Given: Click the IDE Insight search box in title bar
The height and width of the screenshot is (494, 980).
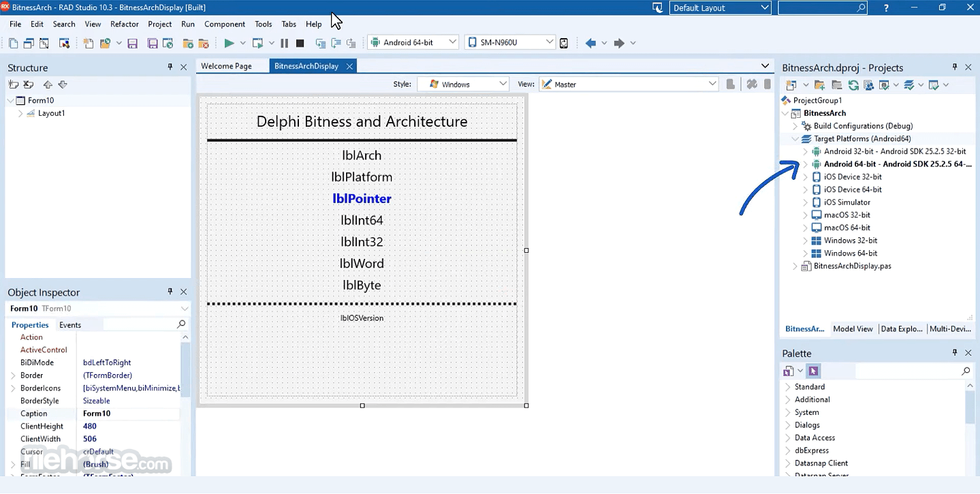Looking at the screenshot, I should [823, 7].
